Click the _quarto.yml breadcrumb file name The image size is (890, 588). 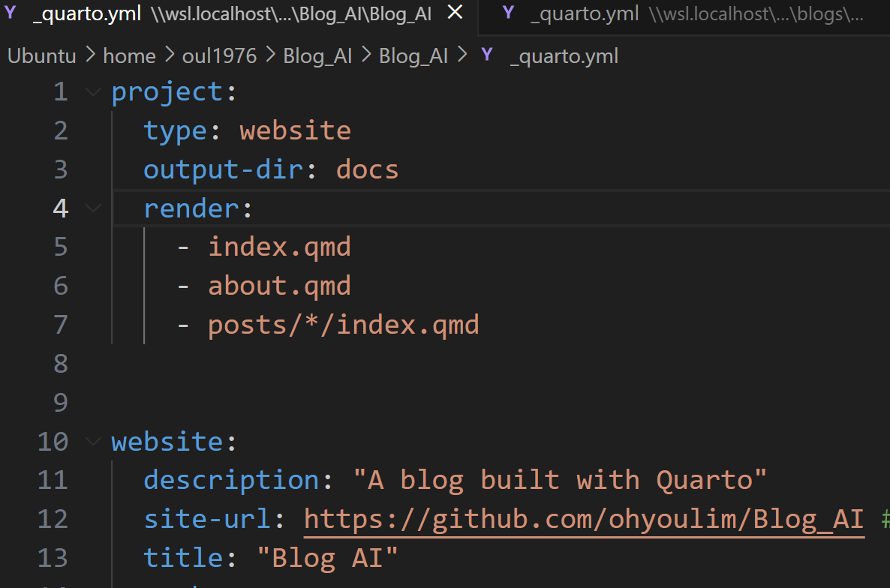pos(564,56)
